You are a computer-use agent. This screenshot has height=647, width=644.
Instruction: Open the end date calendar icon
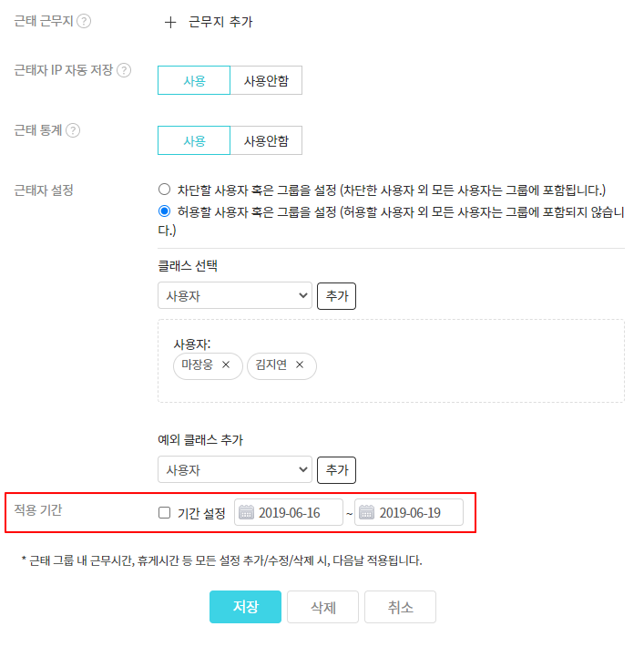click(366, 513)
